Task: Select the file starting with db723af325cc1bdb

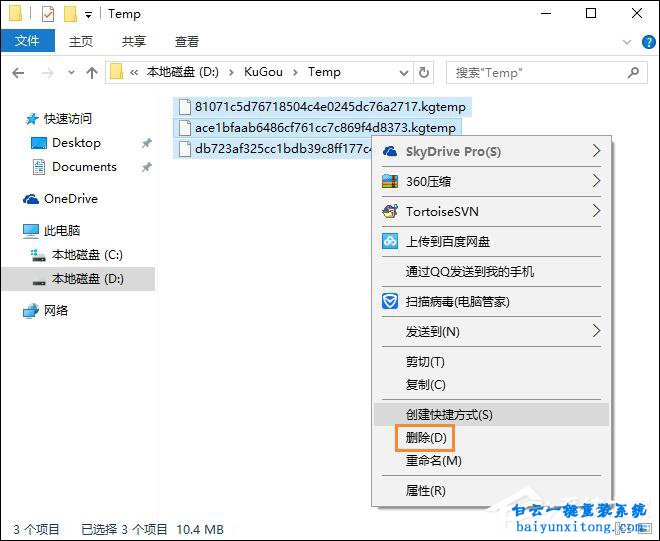Action: click(x=273, y=149)
